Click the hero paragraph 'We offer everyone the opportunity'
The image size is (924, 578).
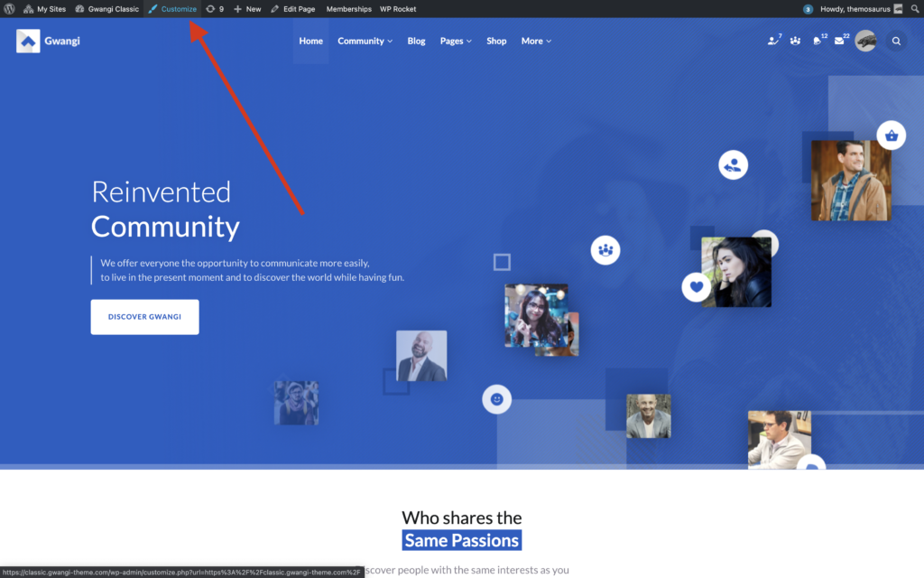(253, 270)
